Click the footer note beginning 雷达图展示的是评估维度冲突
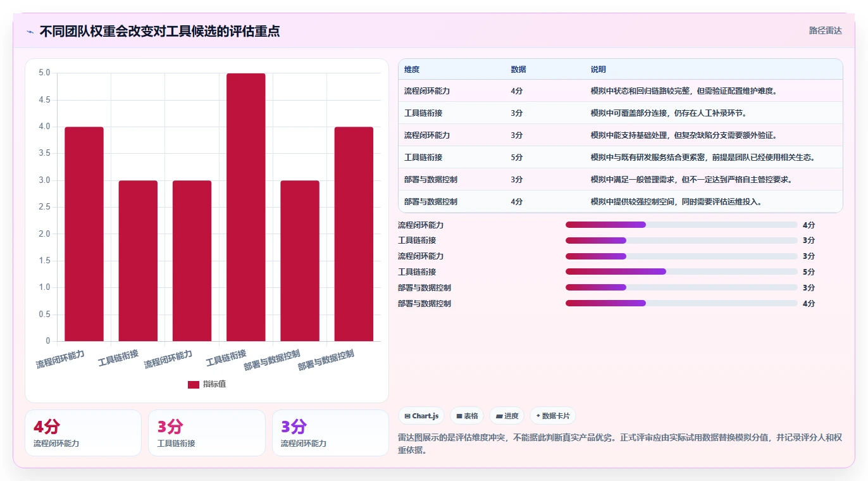The width and height of the screenshot is (868, 481). (620, 444)
